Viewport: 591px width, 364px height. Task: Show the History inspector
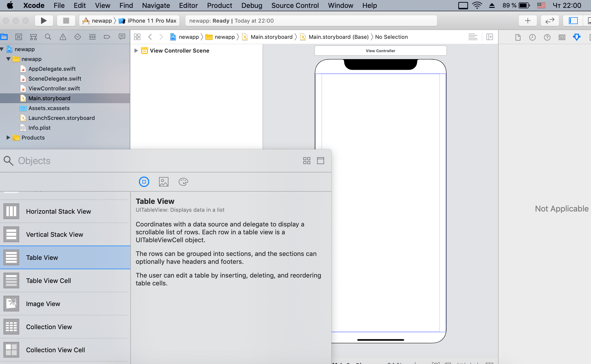click(x=532, y=37)
